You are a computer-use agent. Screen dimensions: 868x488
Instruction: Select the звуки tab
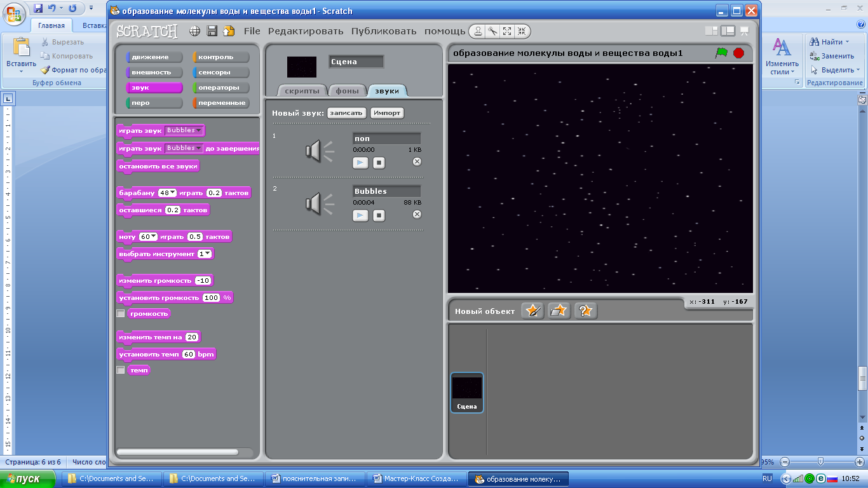(x=387, y=91)
